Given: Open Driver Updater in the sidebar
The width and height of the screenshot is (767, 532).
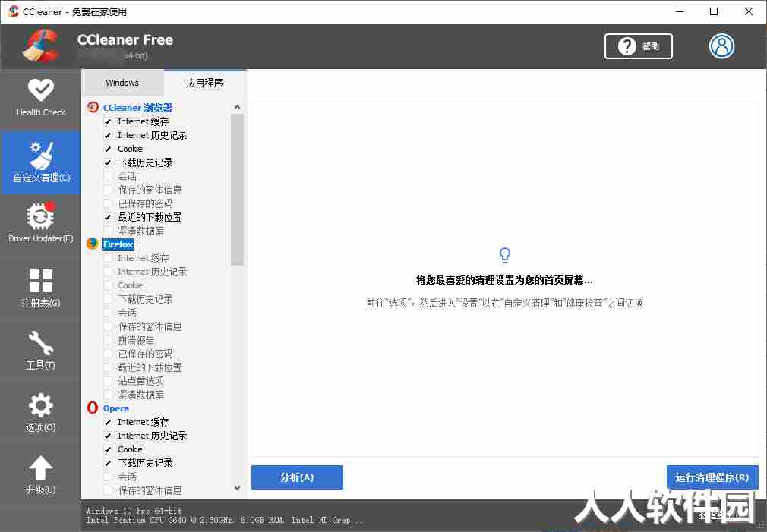Looking at the screenshot, I should click(40, 222).
